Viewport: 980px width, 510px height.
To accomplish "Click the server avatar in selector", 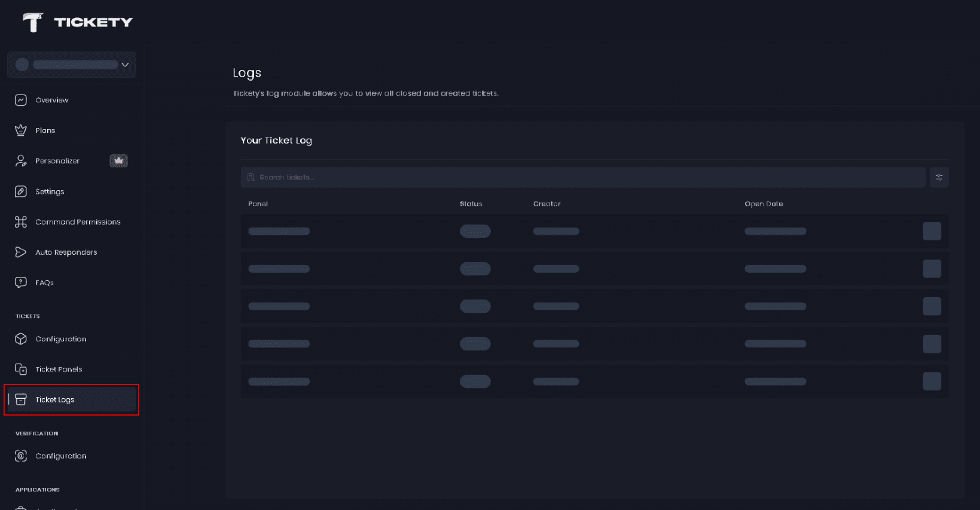I will tap(22, 65).
